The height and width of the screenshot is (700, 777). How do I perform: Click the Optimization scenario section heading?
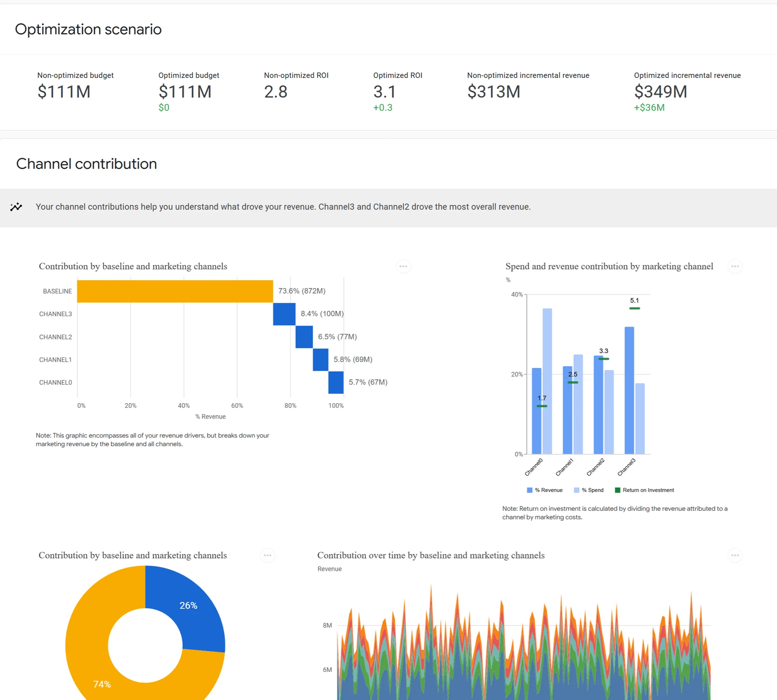[88, 29]
